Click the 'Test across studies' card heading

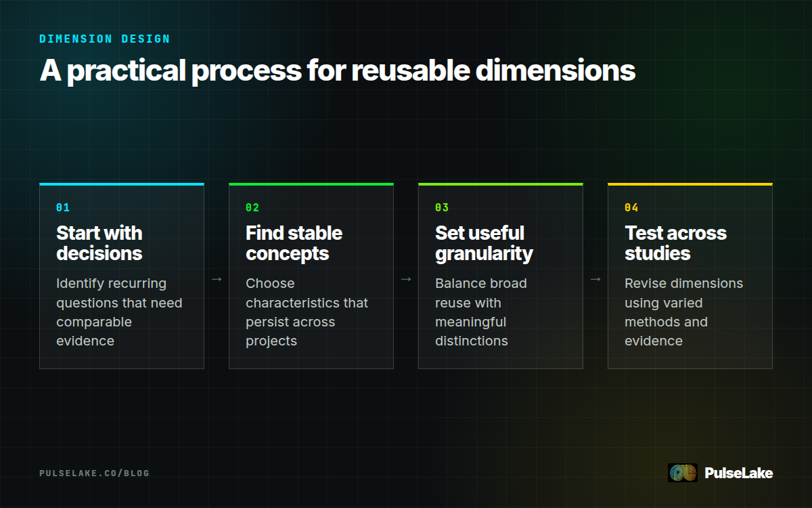point(675,243)
